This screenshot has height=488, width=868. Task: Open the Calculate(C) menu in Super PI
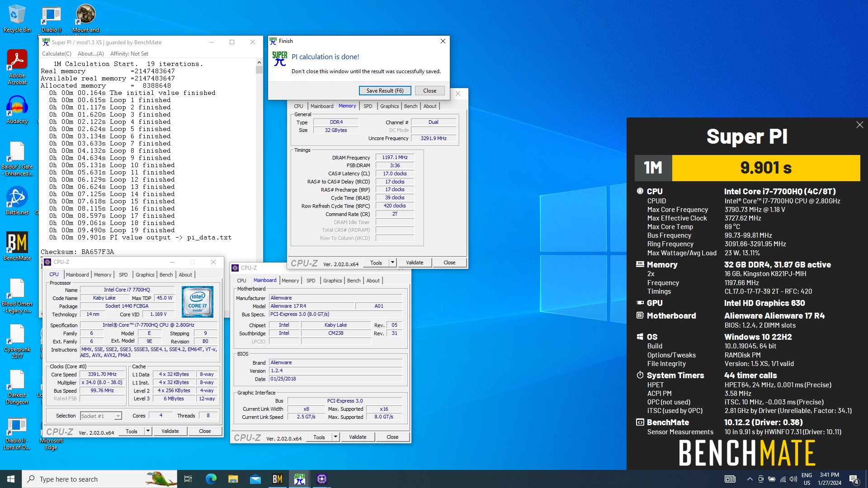[x=57, y=53]
